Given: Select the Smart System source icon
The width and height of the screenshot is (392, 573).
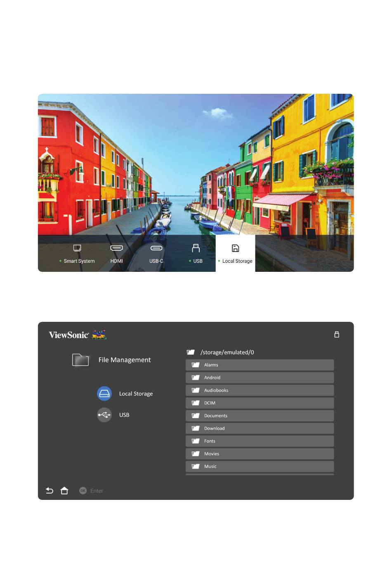Looking at the screenshot, I should [77, 248].
